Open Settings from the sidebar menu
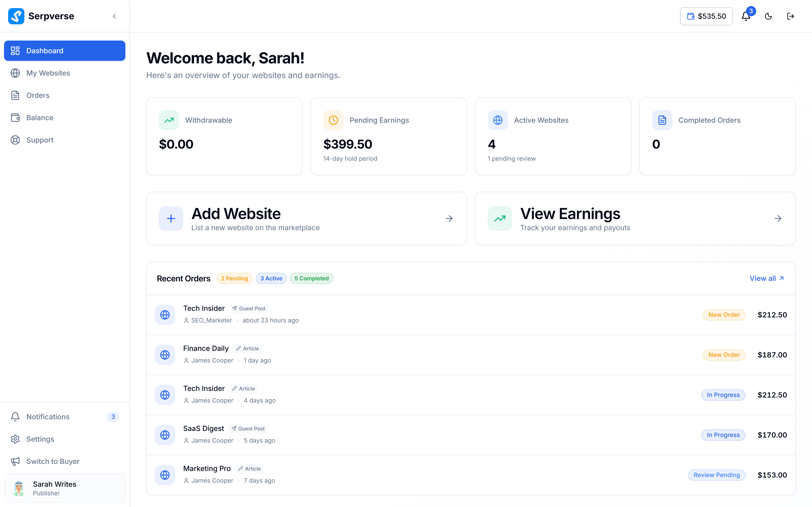812x507 pixels. [40, 439]
